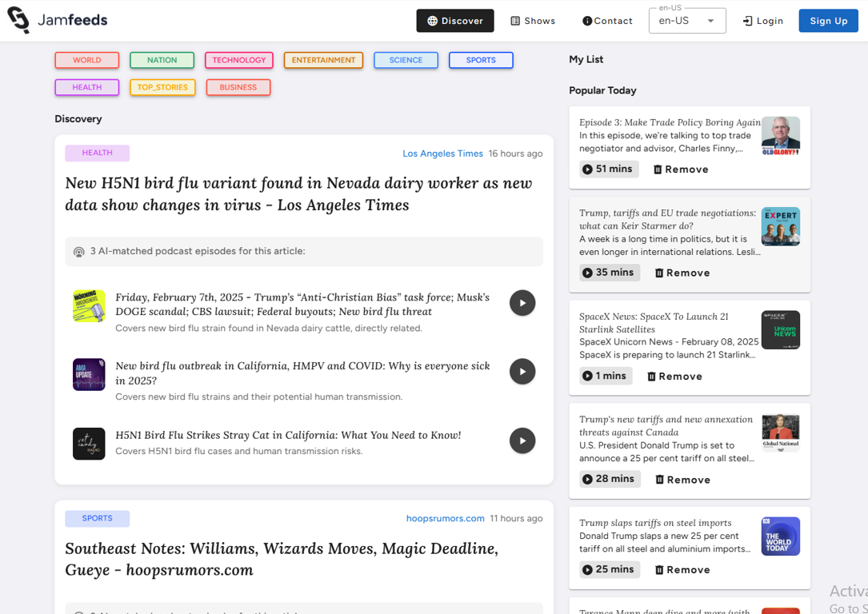868x614 pixels.
Task: Filter by SPORTS category chip at top
Action: point(481,60)
